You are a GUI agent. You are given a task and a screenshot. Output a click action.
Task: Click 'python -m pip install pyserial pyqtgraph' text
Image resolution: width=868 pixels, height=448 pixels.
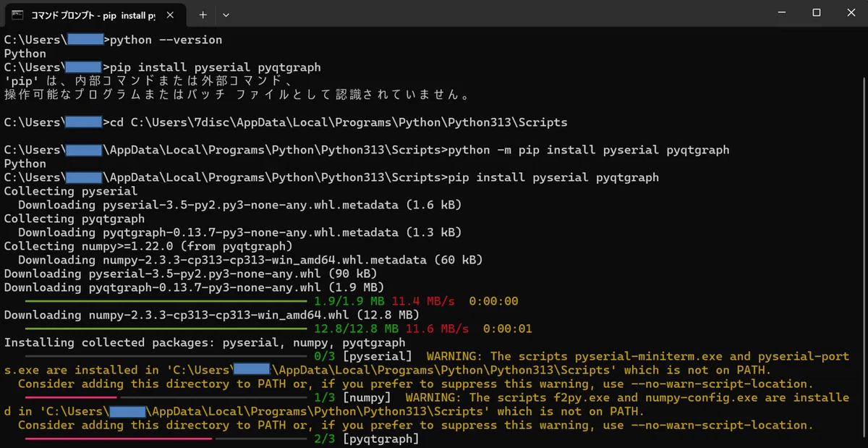589,150
